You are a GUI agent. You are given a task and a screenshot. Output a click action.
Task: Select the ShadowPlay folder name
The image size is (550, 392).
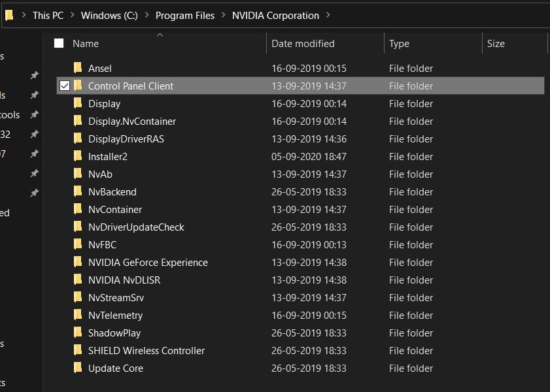[x=114, y=333]
